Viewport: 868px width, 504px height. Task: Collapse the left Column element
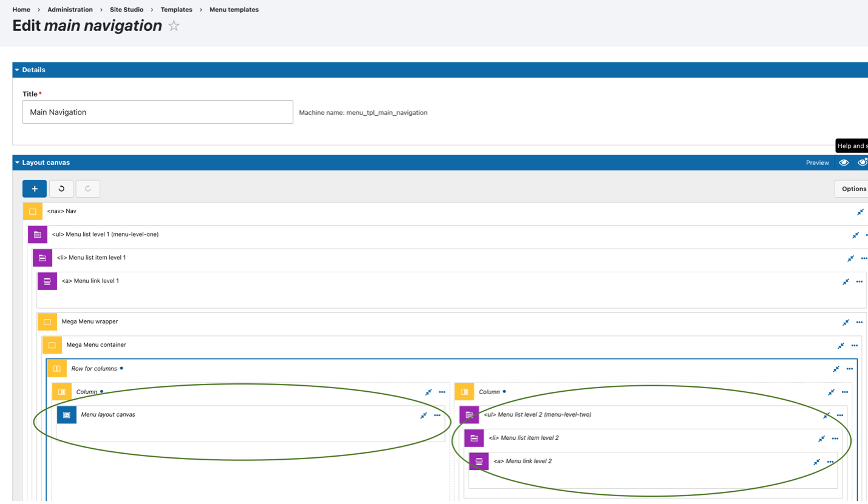click(x=428, y=392)
